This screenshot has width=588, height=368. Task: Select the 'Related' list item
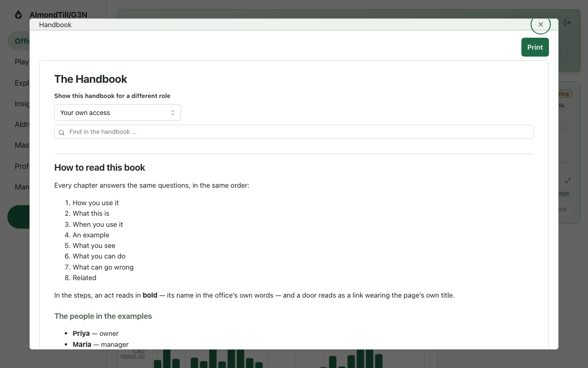click(85, 278)
